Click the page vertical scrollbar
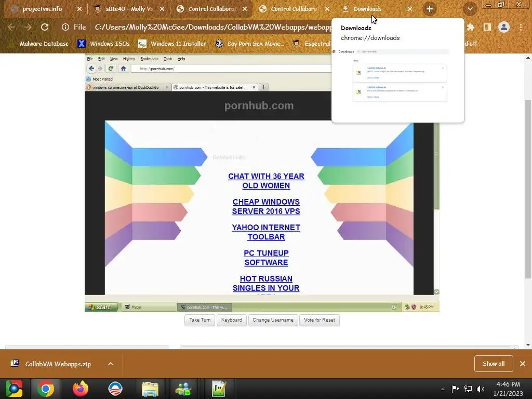532x399 pixels. 528,189
